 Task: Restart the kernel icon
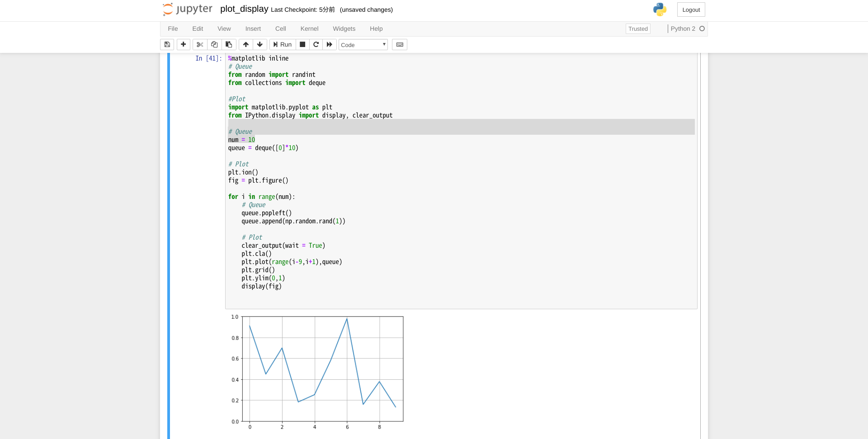pos(316,44)
